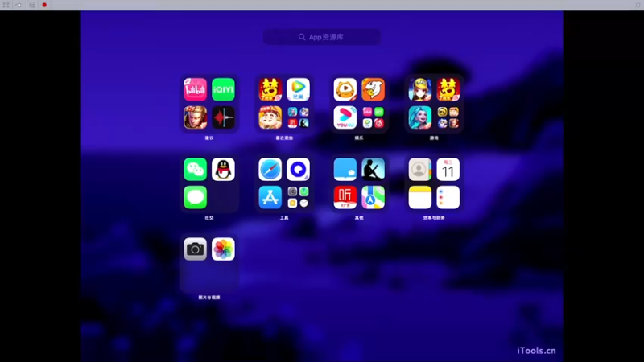
Task: Open the 梦幻 game icon in 游戏 group
Action: [x=448, y=89]
